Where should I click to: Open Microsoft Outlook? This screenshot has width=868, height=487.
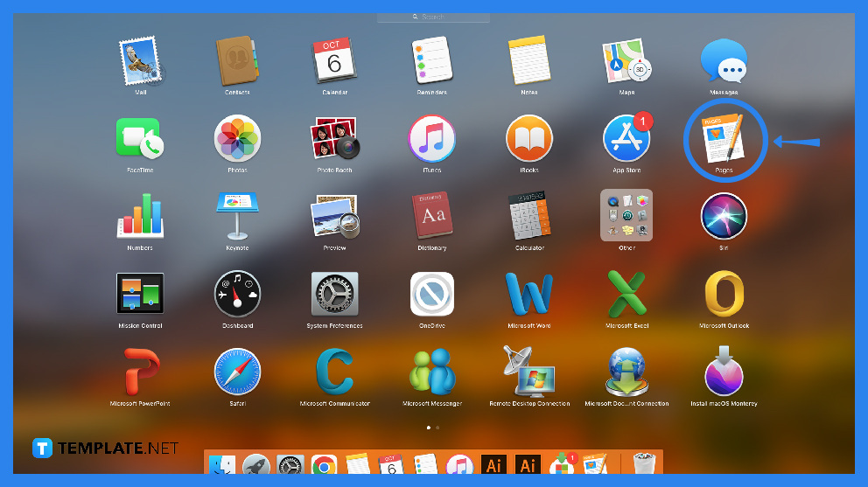pyautogui.click(x=724, y=294)
